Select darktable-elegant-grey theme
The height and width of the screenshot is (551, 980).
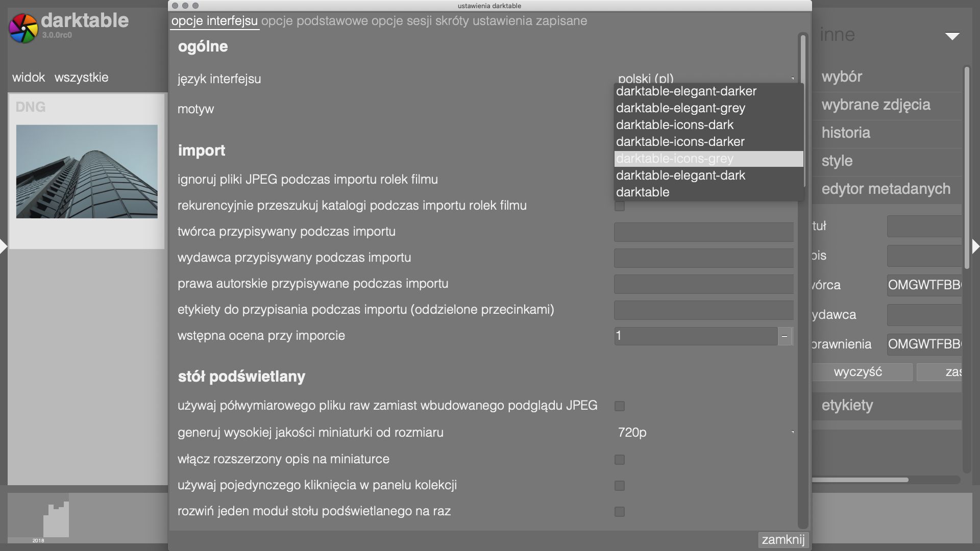(x=708, y=108)
